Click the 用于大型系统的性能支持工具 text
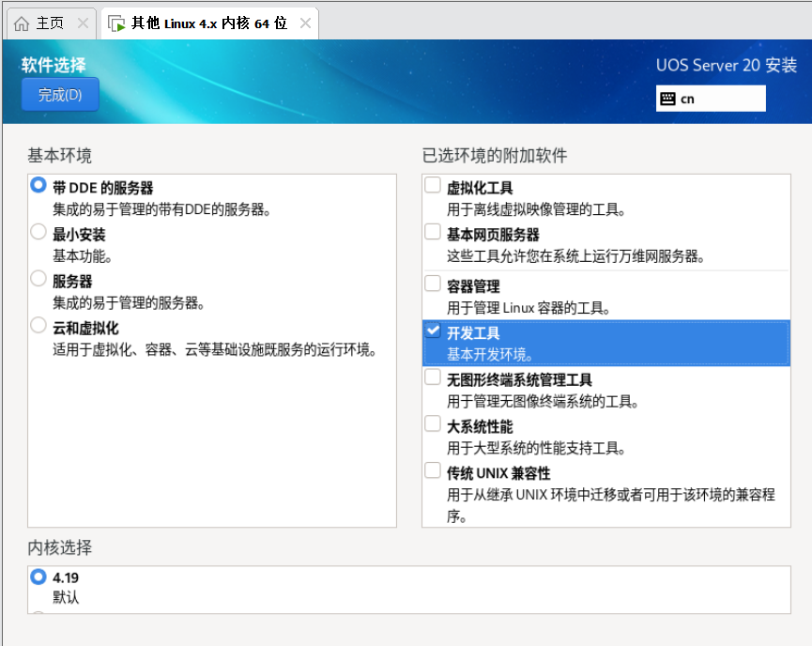This screenshot has width=812, height=646. (537, 448)
